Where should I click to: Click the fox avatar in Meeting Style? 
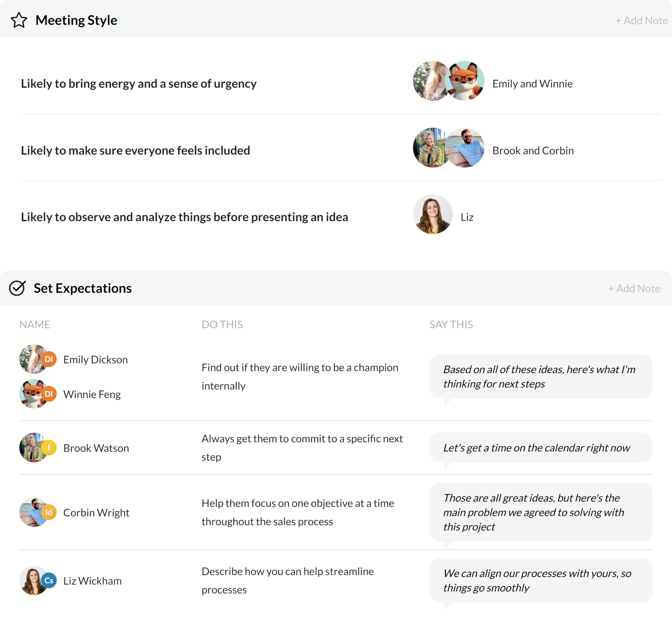[x=465, y=81]
